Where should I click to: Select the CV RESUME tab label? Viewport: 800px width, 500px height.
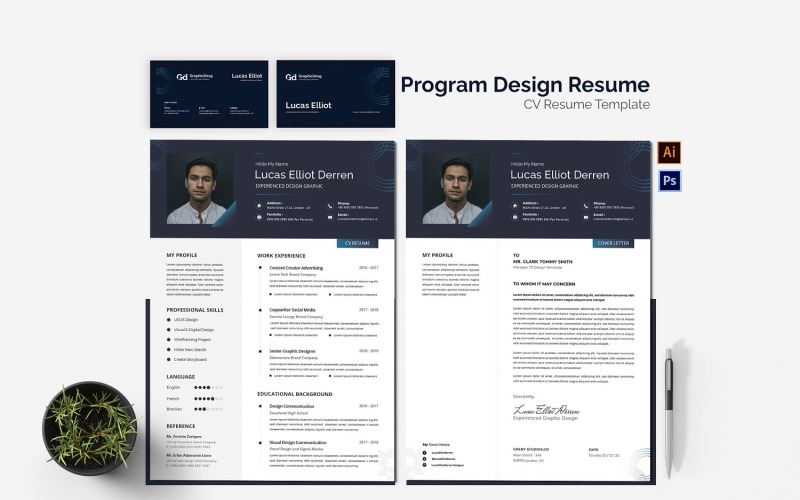click(357, 243)
